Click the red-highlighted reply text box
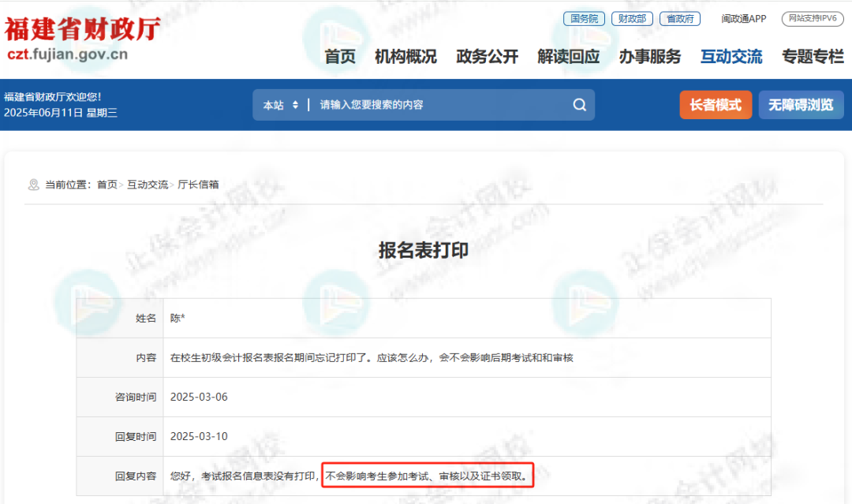 (426, 476)
